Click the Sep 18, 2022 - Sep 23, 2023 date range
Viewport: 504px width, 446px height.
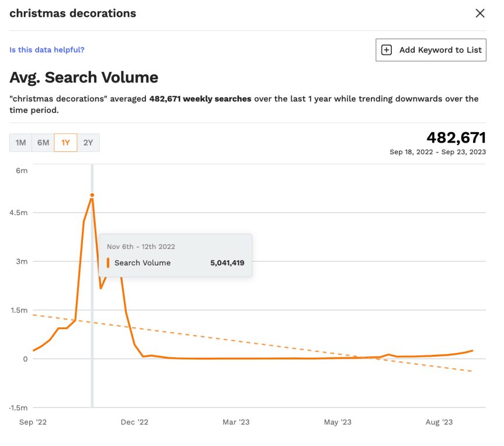pos(437,152)
